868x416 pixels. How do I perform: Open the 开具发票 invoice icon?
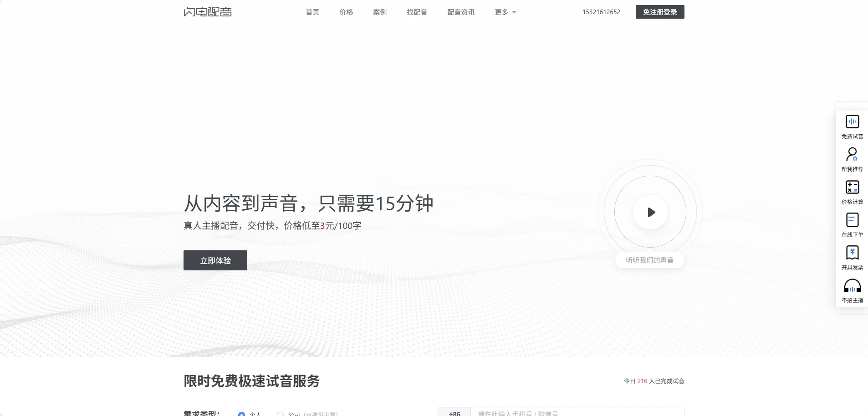pyautogui.click(x=852, y=253)
